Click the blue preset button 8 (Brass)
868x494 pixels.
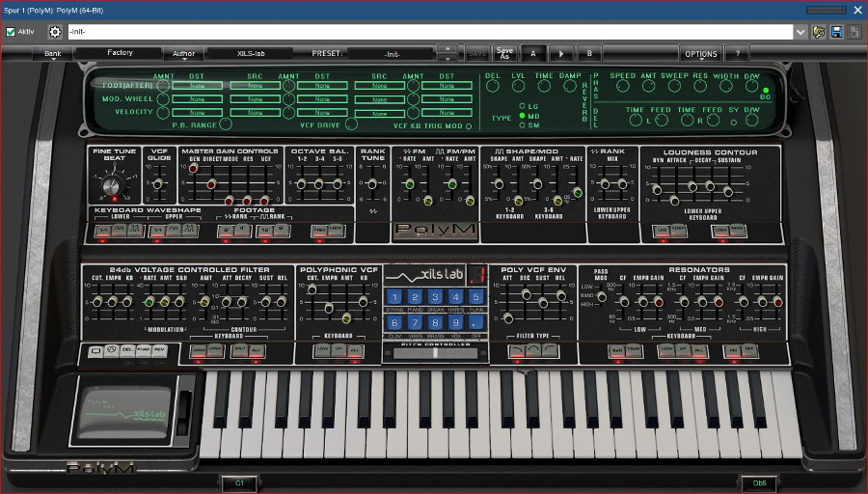(435, 322)
